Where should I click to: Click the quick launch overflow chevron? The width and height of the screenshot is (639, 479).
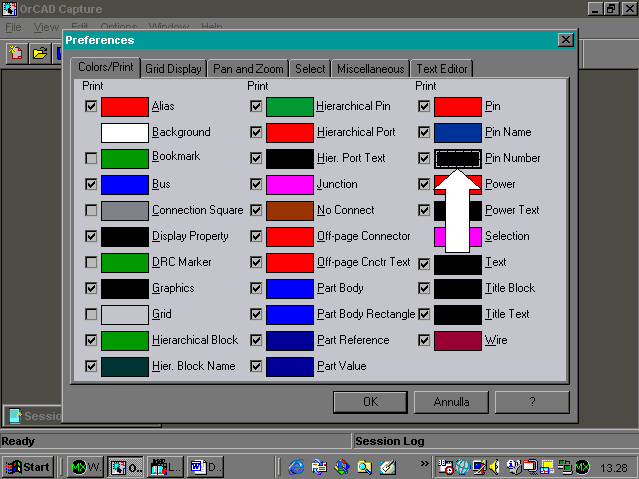click(425, 463)
